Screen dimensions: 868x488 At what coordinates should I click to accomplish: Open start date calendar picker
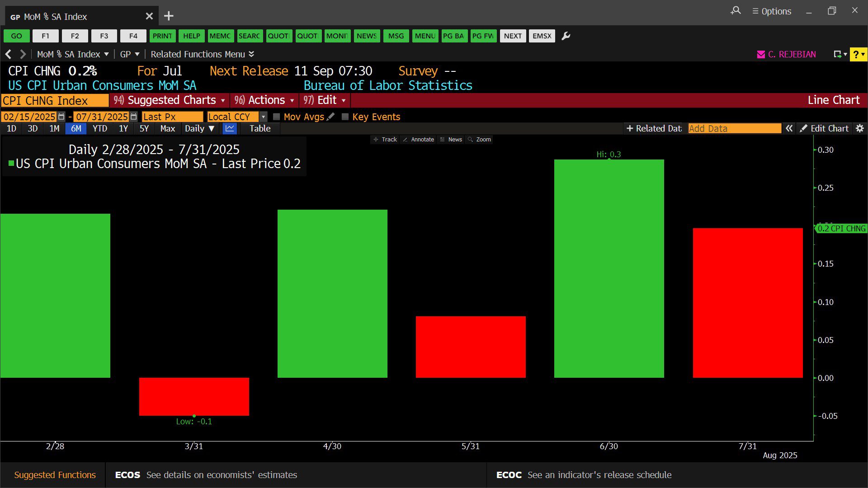(61, 117)
